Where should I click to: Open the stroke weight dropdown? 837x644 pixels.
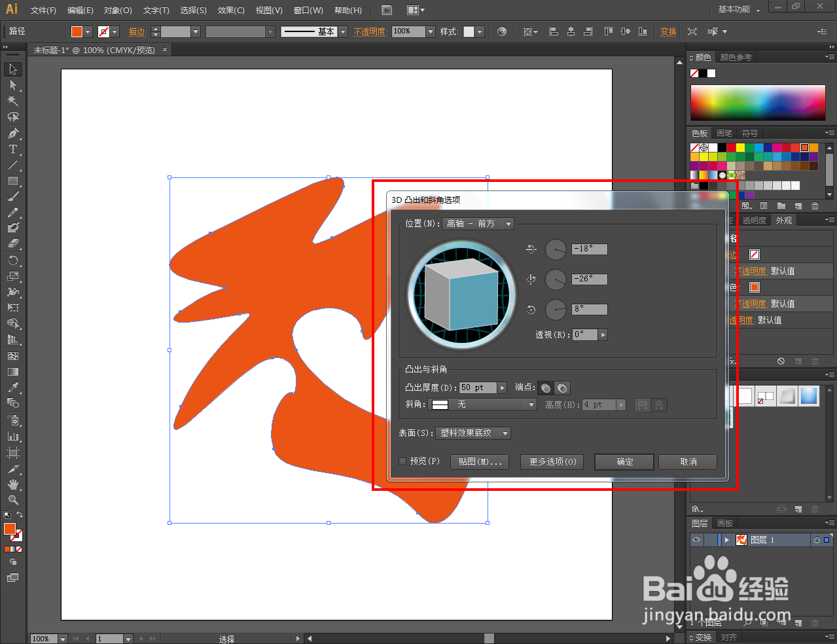[195, 31]
